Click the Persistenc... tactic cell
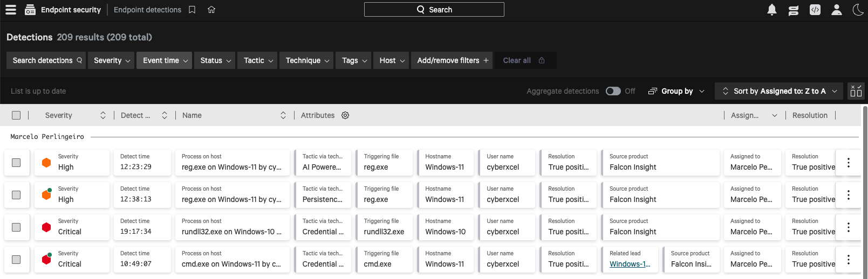868x279 pixels. tap(323, 194)
